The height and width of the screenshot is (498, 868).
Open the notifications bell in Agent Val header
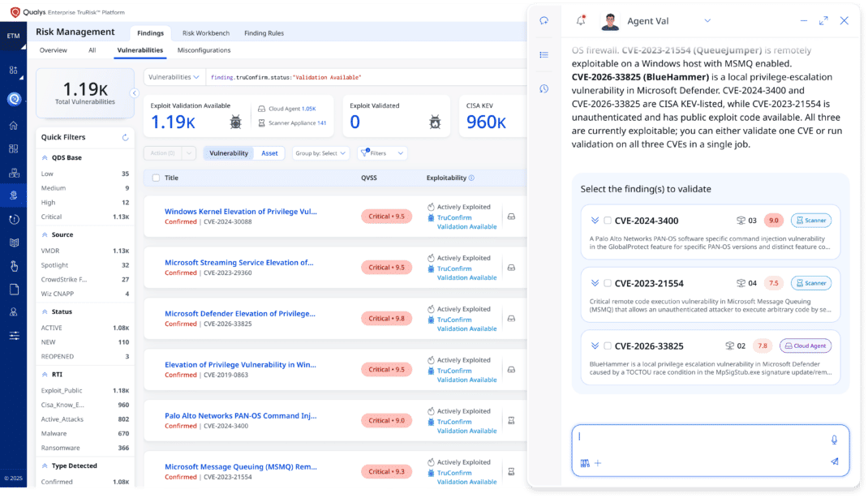pos(581,20)
